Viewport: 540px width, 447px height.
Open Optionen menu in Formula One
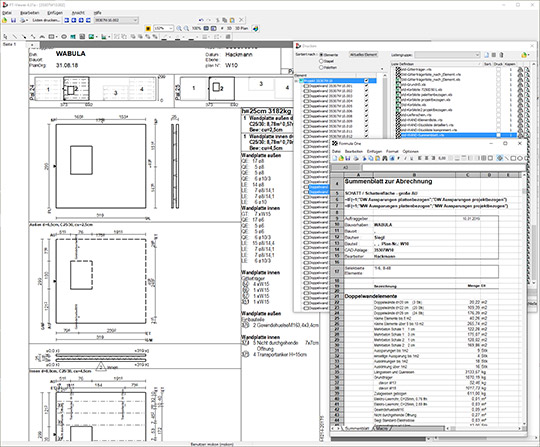[x=411, y=151]
